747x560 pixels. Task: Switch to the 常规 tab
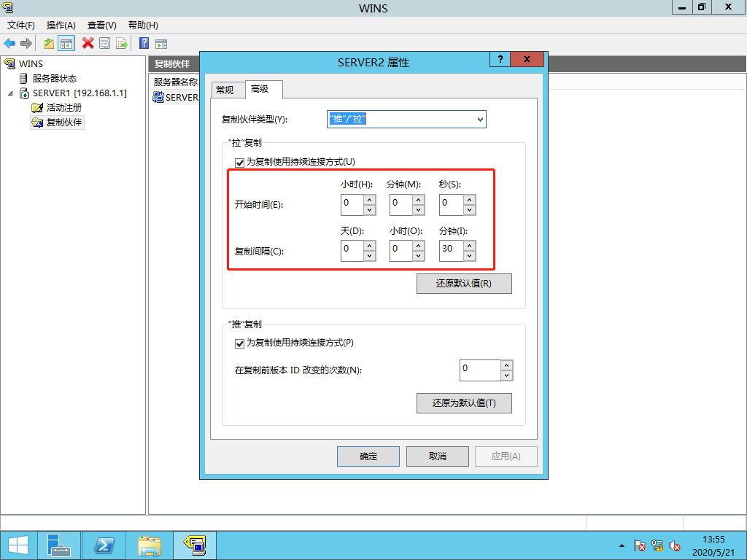click(227, 89)
